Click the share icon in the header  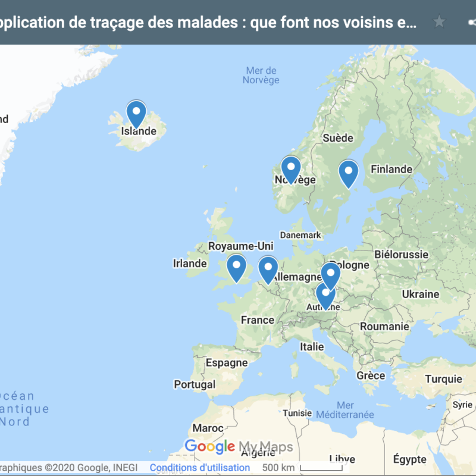click(472, 23)
